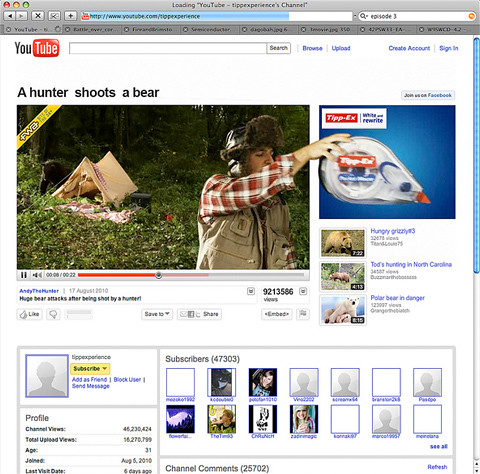Click Send Message link
The image size is (480, 474).
[91, 386]
